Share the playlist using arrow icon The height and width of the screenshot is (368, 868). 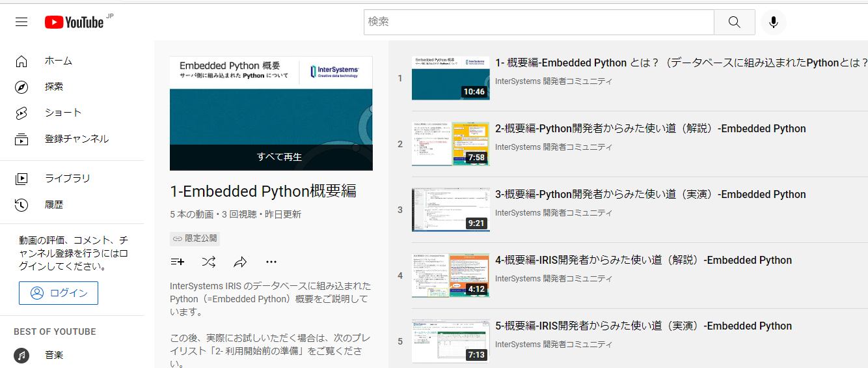coord(240,262)
